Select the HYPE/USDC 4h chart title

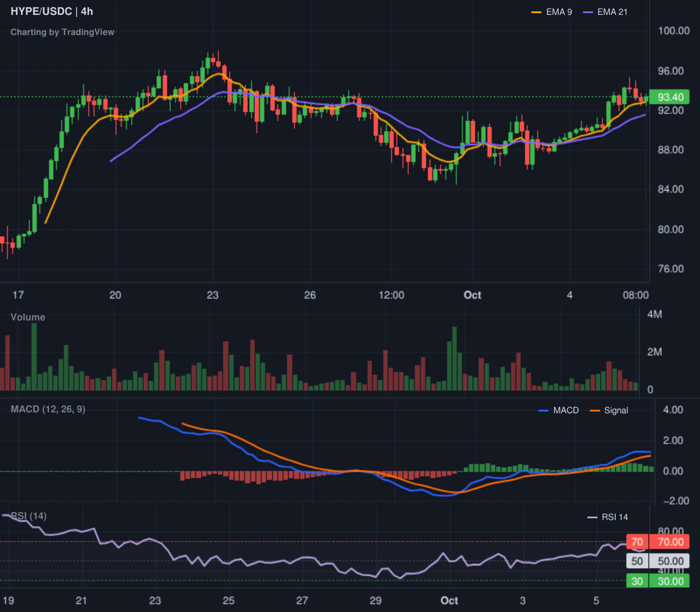(52, 11)
